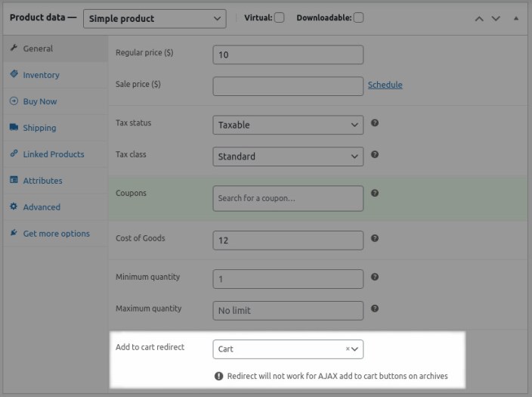This screenshot has height=397, width=532.
Task: Enable the Downloadable checkbox
Action: click(358, 17)
